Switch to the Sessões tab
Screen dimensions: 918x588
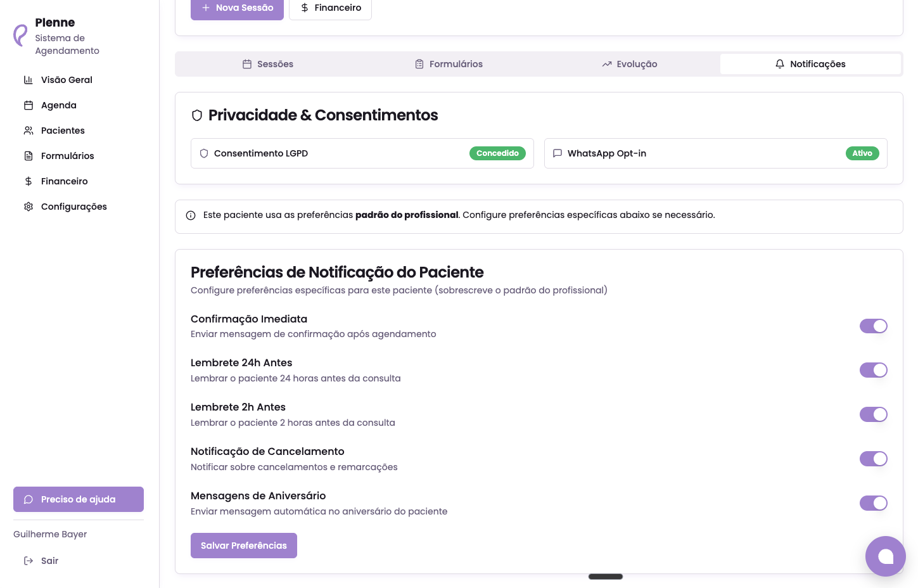tap(268, 64)
